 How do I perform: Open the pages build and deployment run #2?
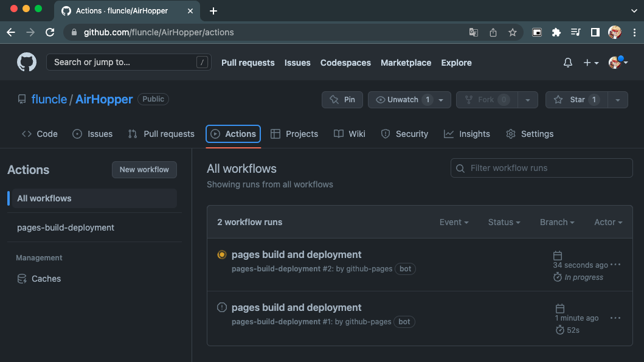[x=297, y=254]
